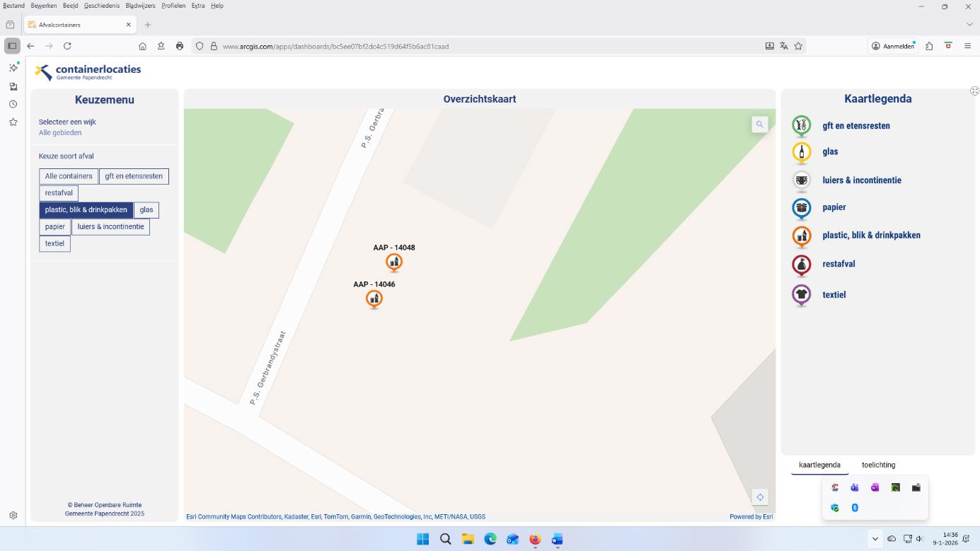Print the page using the printer icon
This screenshot has height=551, width=980.
[180, 46]
